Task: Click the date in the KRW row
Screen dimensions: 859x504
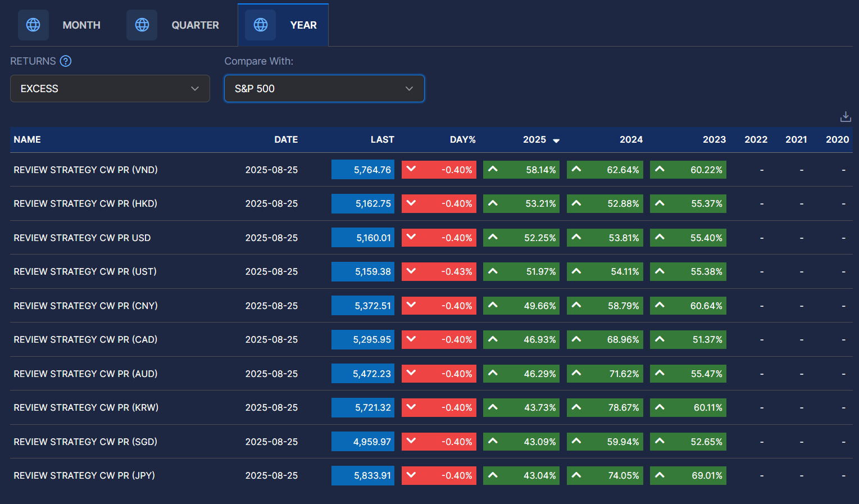Action: coord(271,407)
